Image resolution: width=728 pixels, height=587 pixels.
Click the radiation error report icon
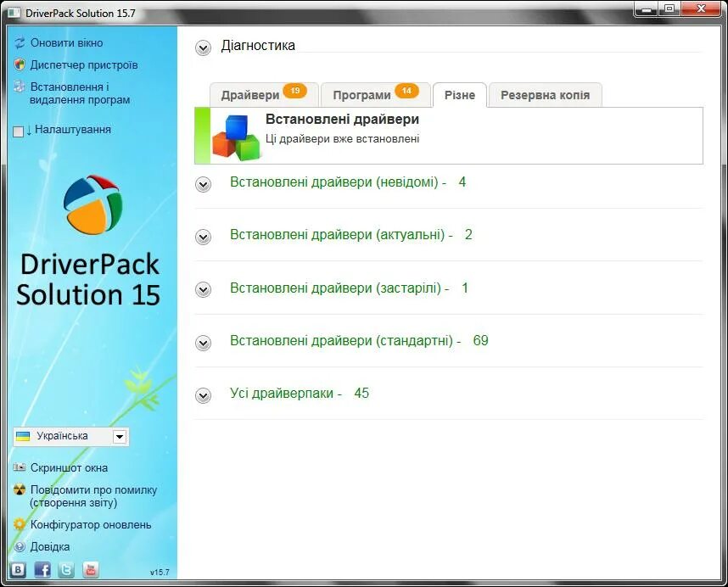click(x=20, y=489)
